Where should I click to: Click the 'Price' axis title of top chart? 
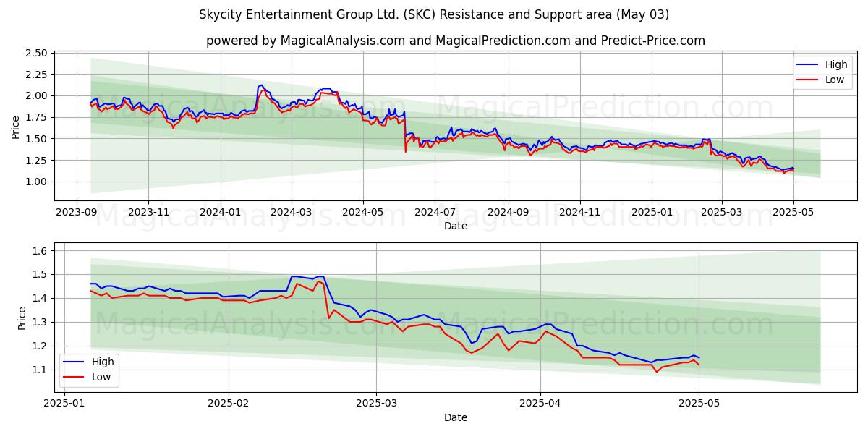coord(16,127)
